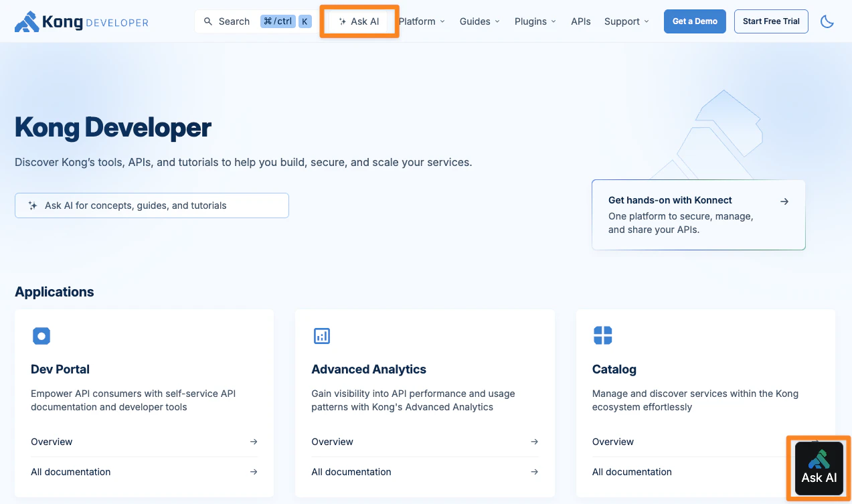852x504 pixels.
Task: Open the Catalog heading
Action: pyautogui.click(x=614, y=369)
